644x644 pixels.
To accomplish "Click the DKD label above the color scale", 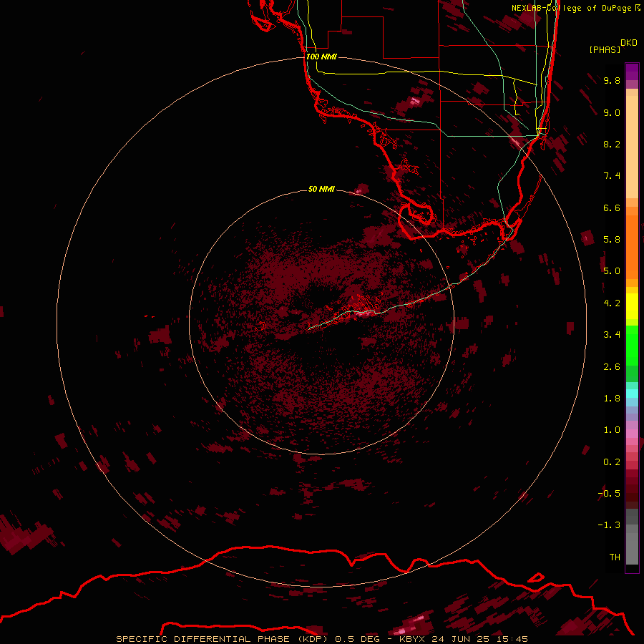I will pyautogui.click(x=629, y=43).
